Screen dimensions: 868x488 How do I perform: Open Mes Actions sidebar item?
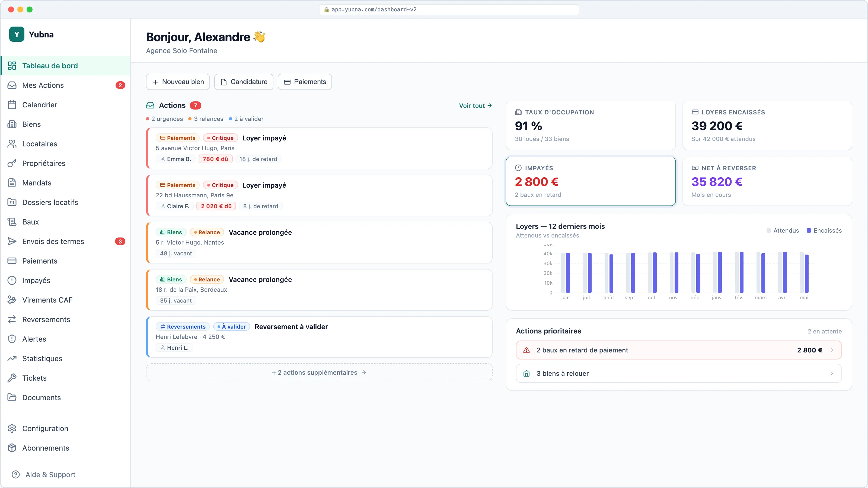pyautogui.click(x=66, y=85)
